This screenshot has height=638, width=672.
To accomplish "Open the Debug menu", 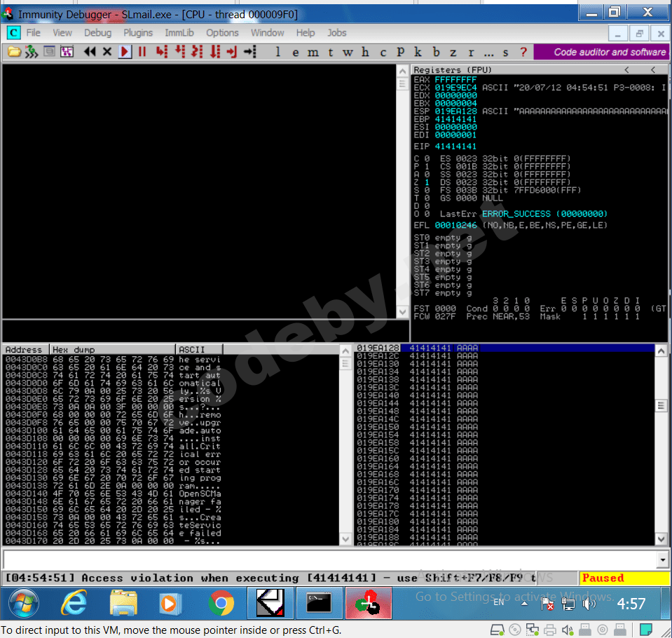I will 97,32.
